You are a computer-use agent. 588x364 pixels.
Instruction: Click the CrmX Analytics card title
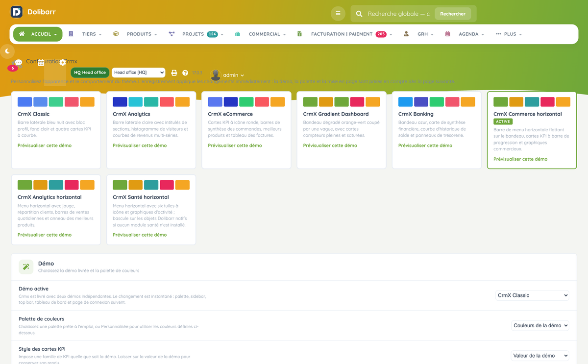[x=131, y=114]
